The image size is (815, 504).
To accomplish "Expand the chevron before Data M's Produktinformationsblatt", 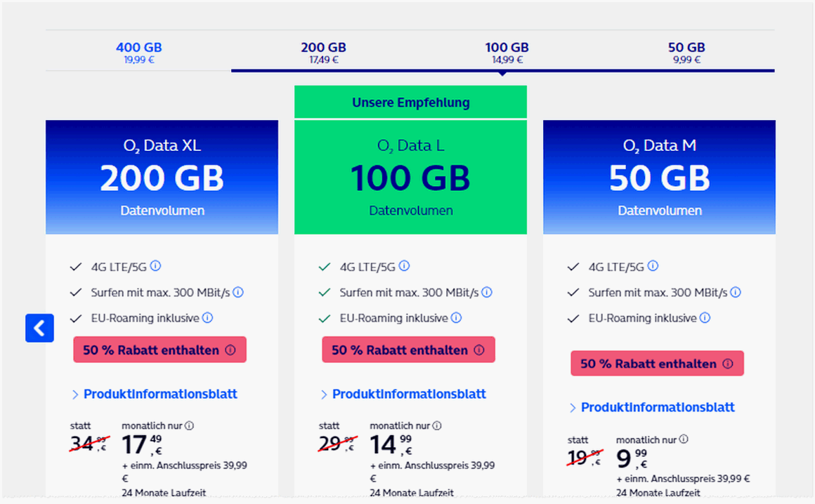I will click(573, 407).
